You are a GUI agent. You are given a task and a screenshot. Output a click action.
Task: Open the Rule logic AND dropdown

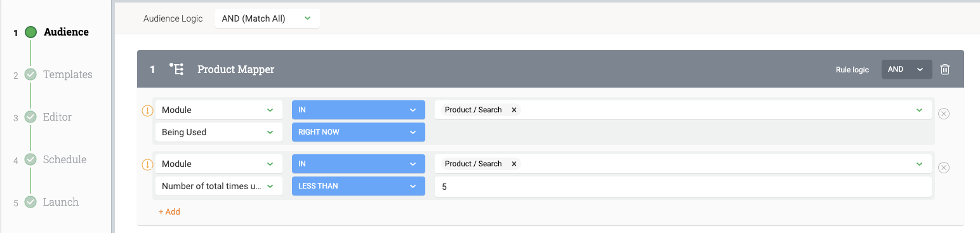(906, 69)
